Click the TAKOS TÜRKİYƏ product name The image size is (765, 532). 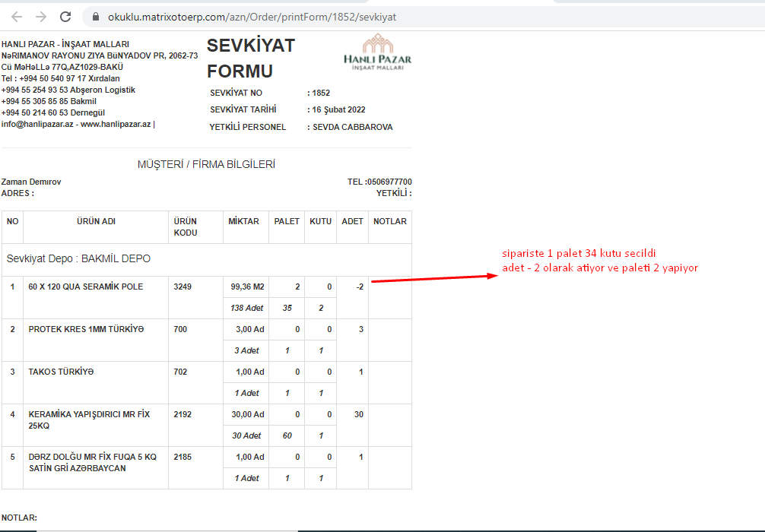pos(61,372)
